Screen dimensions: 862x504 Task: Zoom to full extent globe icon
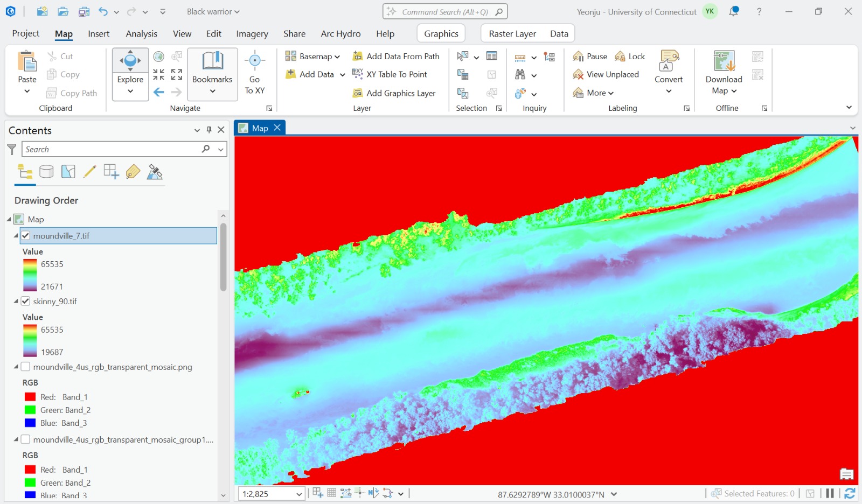pos(158,57)
